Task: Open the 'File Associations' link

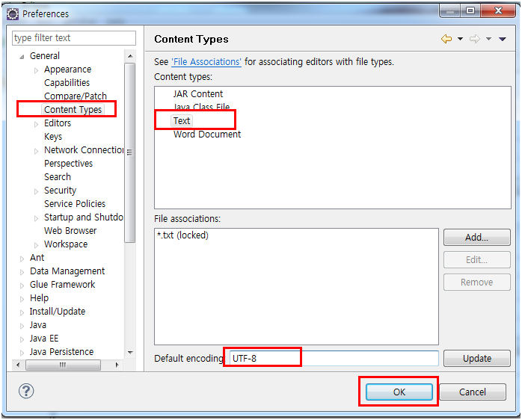Action: coord(206,62)
